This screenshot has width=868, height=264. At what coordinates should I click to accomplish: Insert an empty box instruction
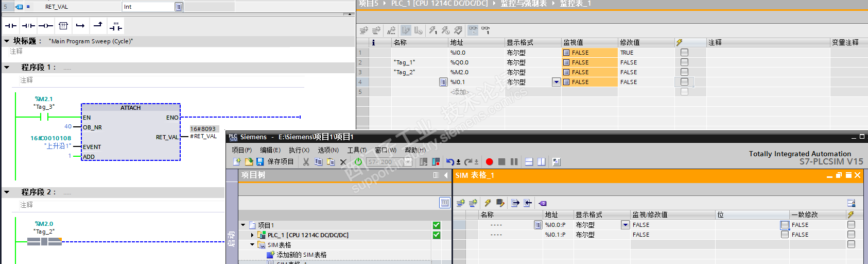pos(63,26)
